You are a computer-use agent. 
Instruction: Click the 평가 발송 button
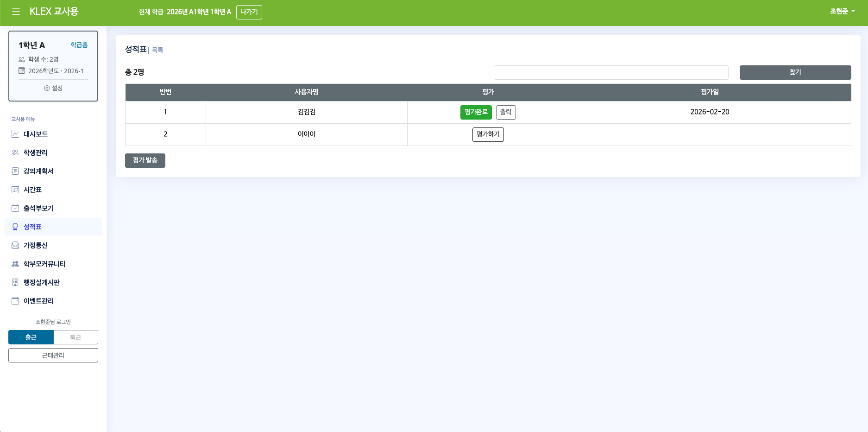(x=145, y=160)
